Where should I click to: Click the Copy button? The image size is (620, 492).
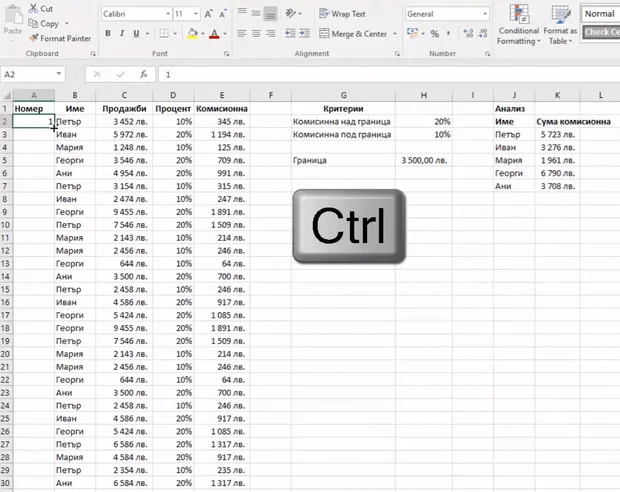click(44, 24)
